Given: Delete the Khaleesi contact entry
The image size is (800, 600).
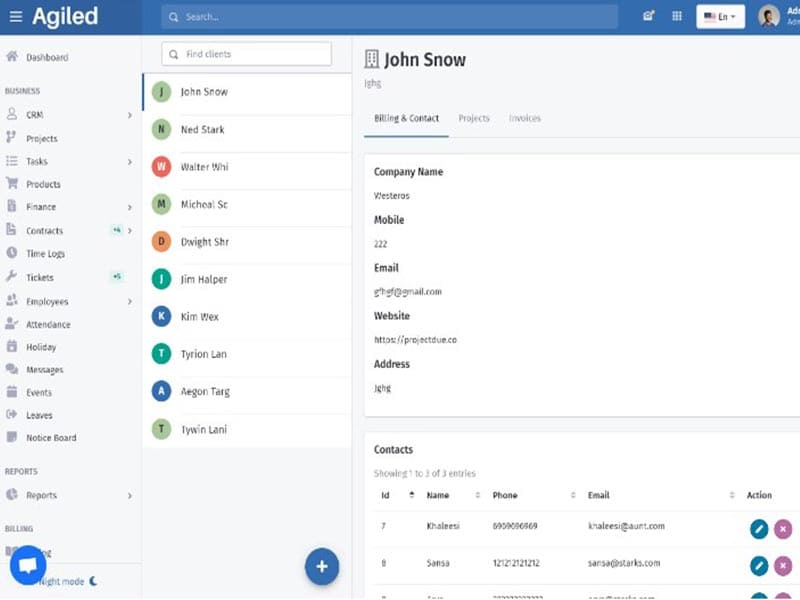Looking at the screenshot, I should coord(783,529).
